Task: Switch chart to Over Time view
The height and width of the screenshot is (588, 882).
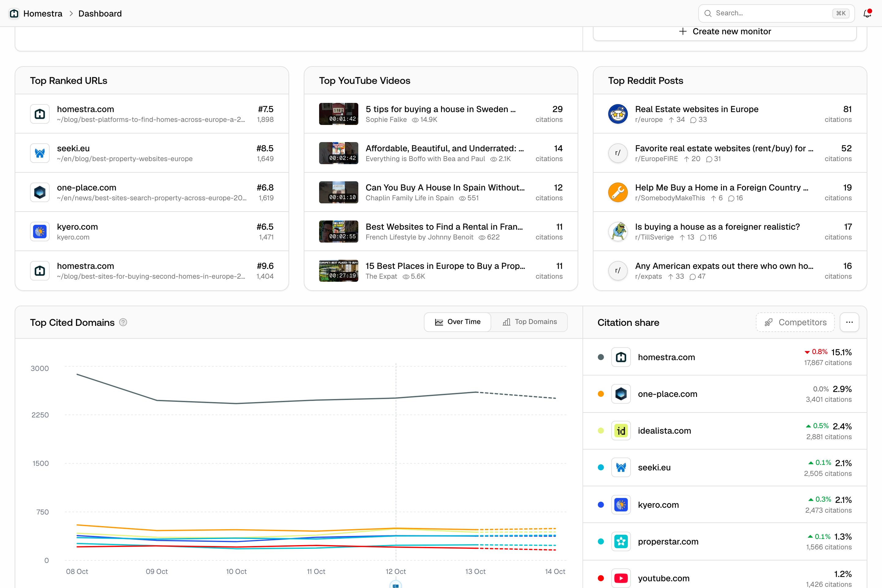Action: point(458,322)
